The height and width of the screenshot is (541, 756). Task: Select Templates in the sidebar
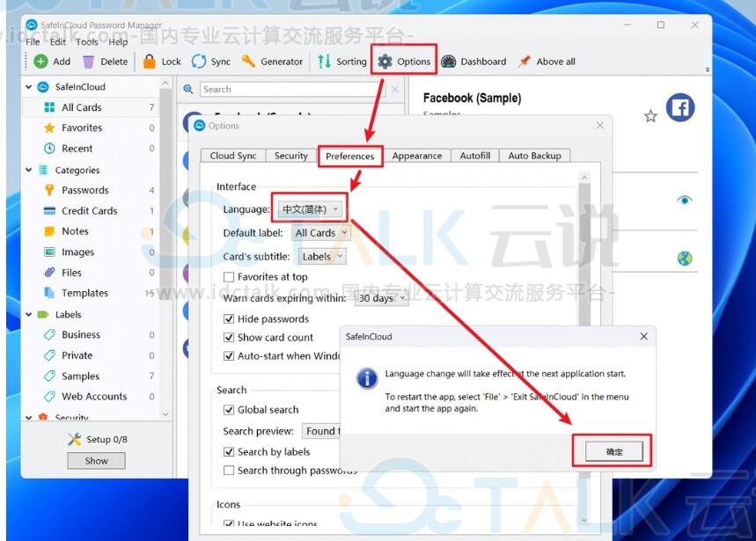click(91, 293)
